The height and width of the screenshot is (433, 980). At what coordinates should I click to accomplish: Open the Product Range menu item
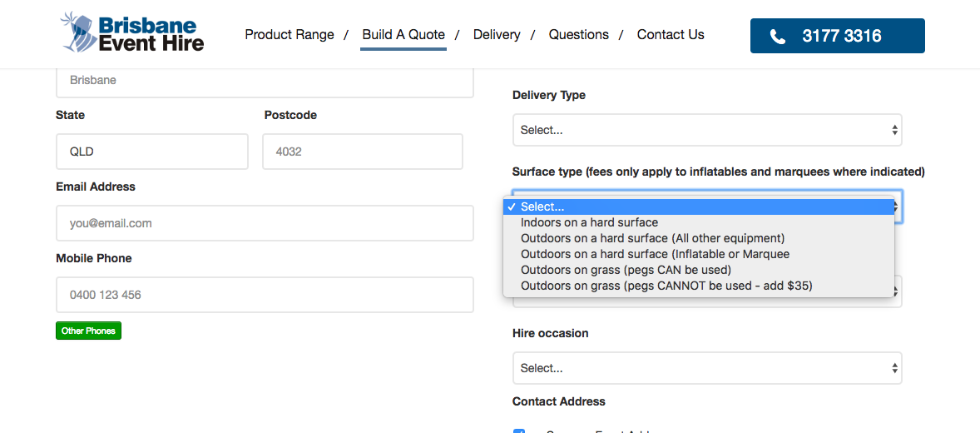click(x=290, y=35)
